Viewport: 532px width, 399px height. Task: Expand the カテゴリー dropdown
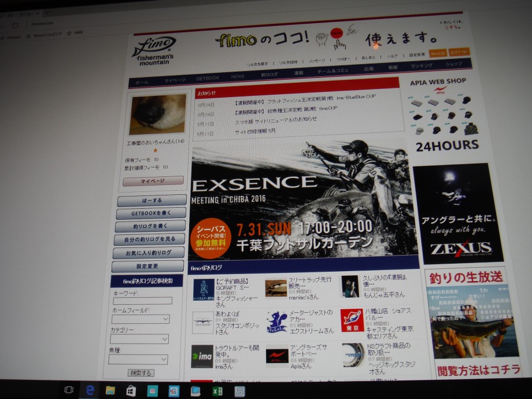pos(139,339)
